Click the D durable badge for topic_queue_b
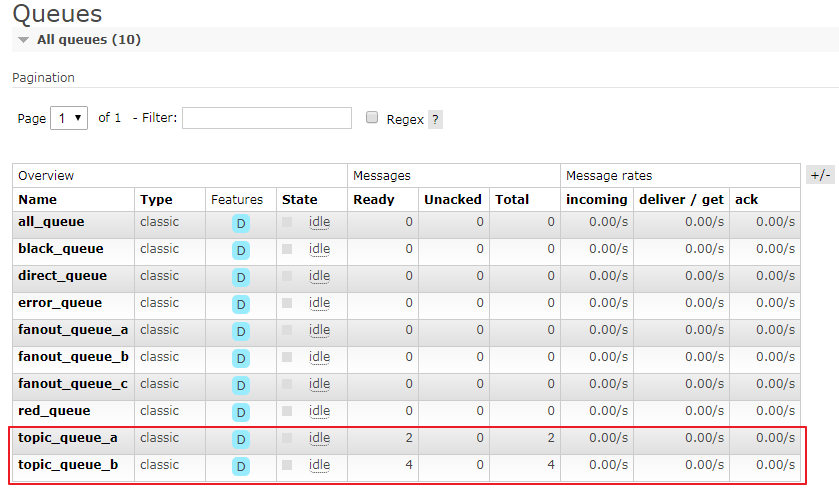Viewport: 839px width, 498px height. 241,466
